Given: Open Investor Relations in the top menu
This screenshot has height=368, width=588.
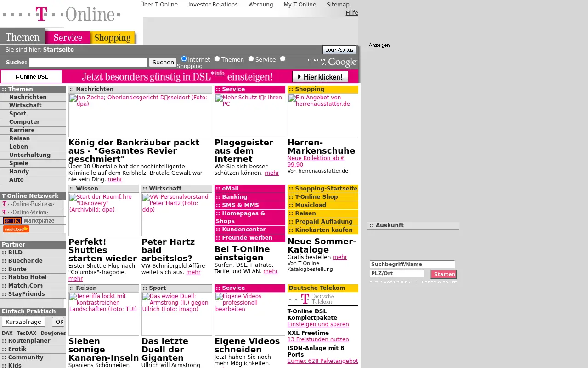Looking at the screenshot, I should click(213, 5).
